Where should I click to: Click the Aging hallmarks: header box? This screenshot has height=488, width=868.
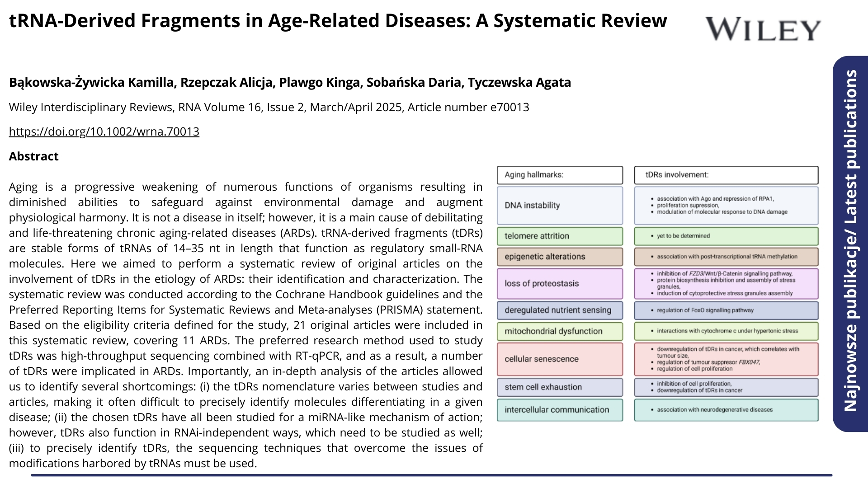pos(560,175)
